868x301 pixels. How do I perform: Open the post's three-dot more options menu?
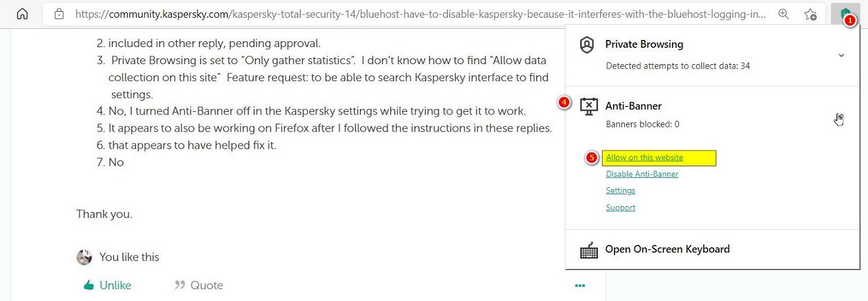pos(580,285)
